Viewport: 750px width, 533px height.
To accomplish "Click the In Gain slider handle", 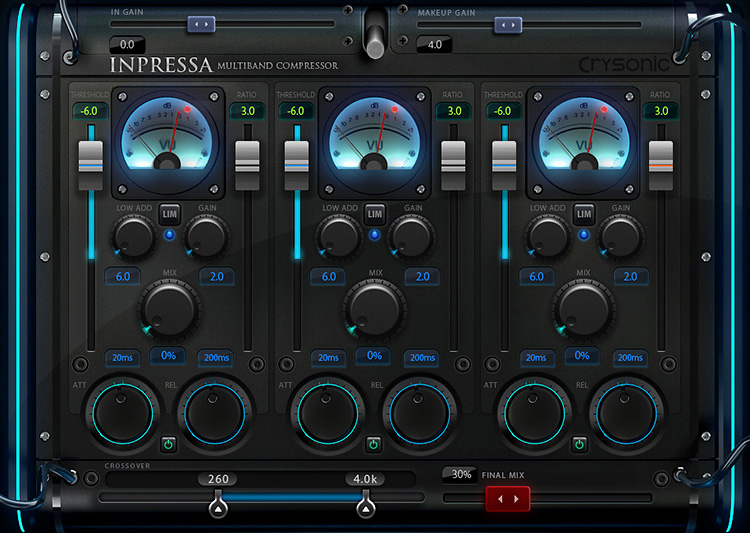I will pyautogui.click(x=201, y=24).
